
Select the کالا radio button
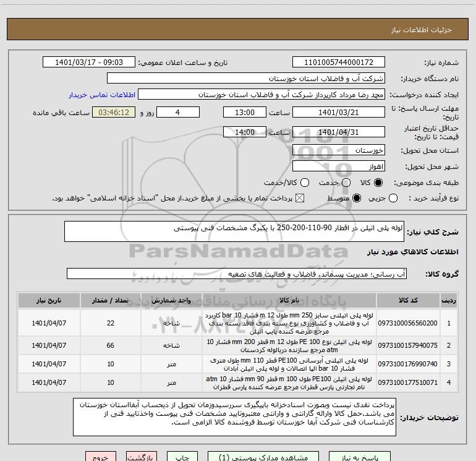[378, 183]
